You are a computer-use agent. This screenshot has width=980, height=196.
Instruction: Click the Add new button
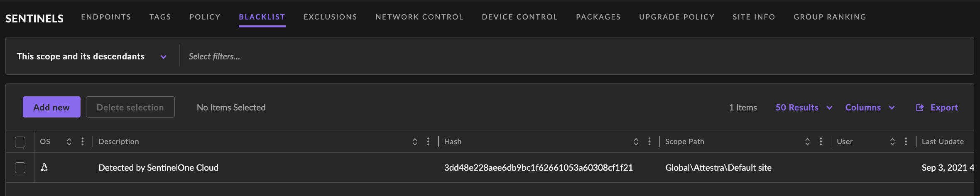51,107
